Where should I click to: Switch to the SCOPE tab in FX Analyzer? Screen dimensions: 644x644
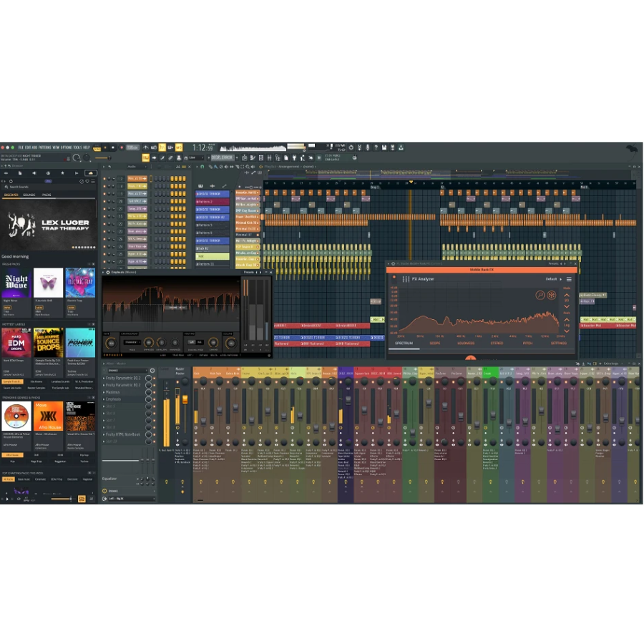pyautogui.click(x=434, y=343)
